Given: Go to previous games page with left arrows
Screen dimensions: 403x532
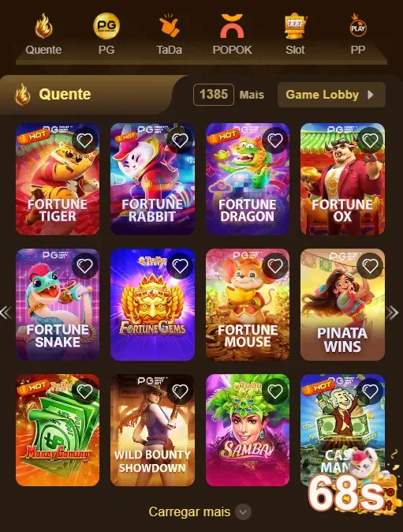Looking at the screenshot, I should pos(6,313).
